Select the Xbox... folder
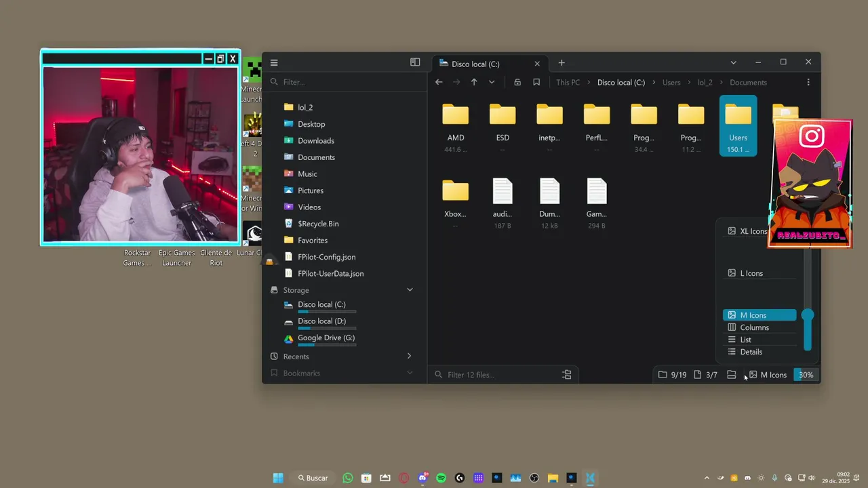The width and height of the screenshot is (868, 488). coord(456,202)
